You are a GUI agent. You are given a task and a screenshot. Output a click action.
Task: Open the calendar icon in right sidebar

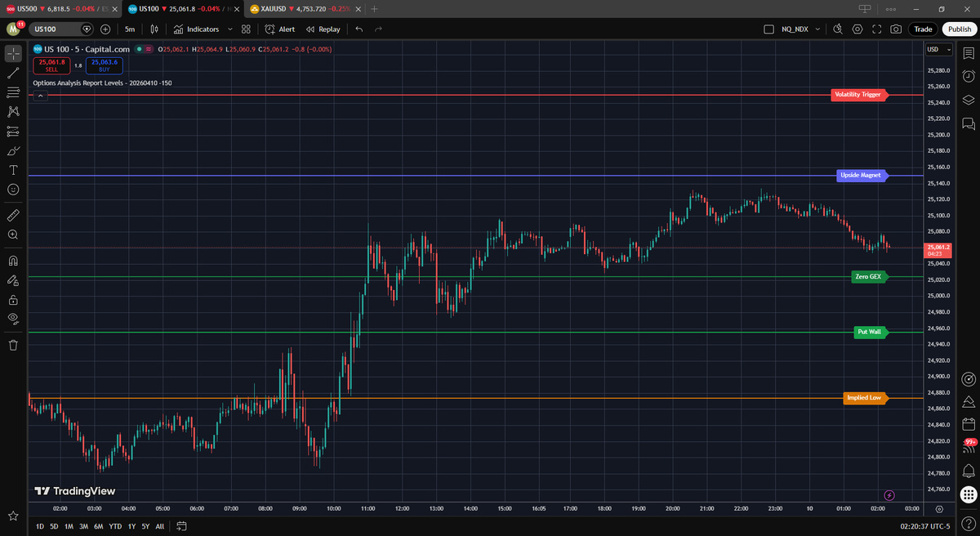[x=969, y=424]
